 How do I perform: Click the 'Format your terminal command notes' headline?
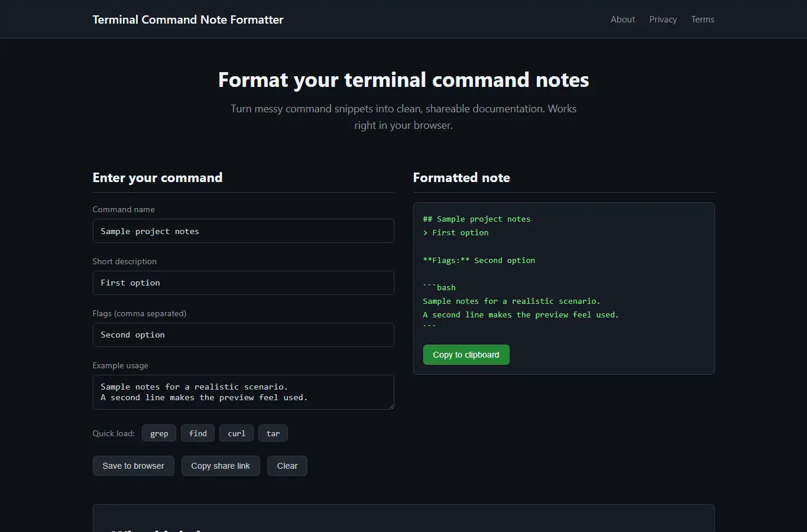coord(404,80)
